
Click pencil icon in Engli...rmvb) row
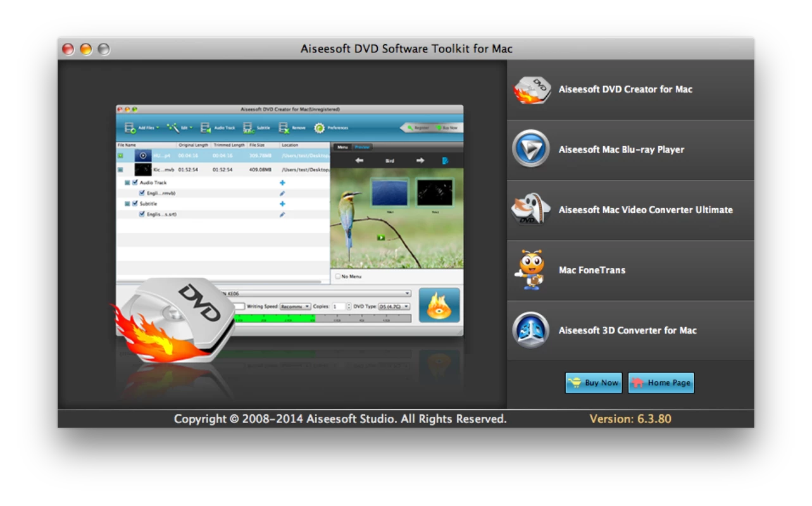(282, 193)
